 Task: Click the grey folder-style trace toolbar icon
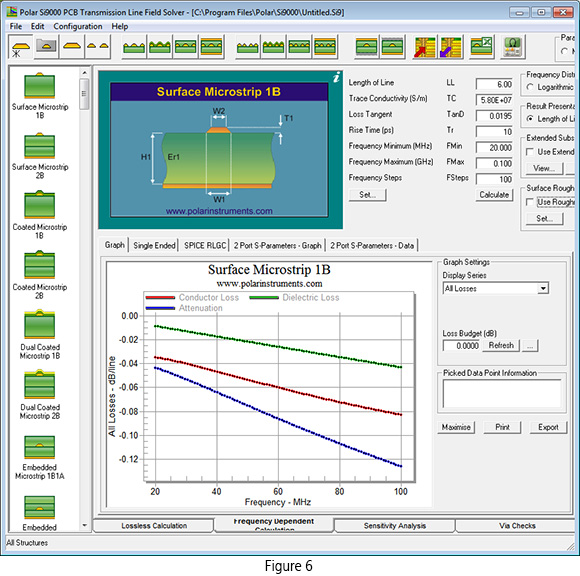[x=46, y=47]
